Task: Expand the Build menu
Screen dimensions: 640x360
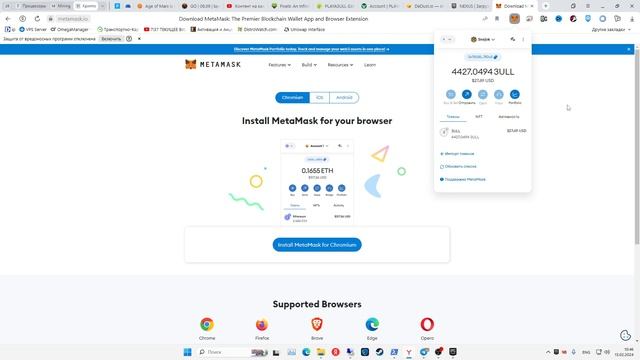Action: 309,65
